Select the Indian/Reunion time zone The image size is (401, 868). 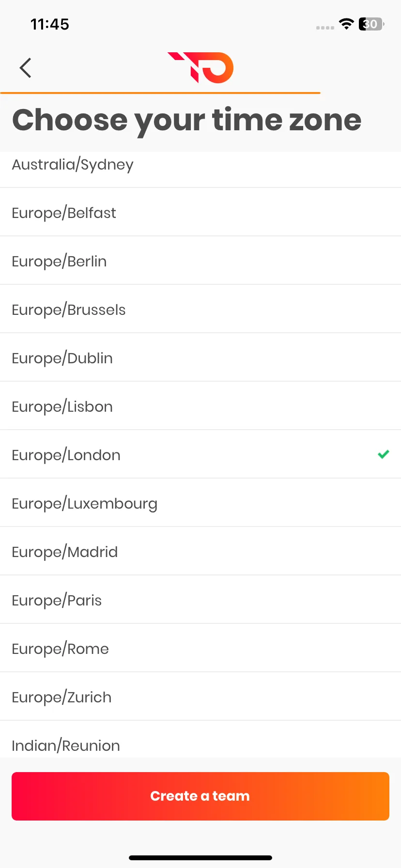[200, 740]
